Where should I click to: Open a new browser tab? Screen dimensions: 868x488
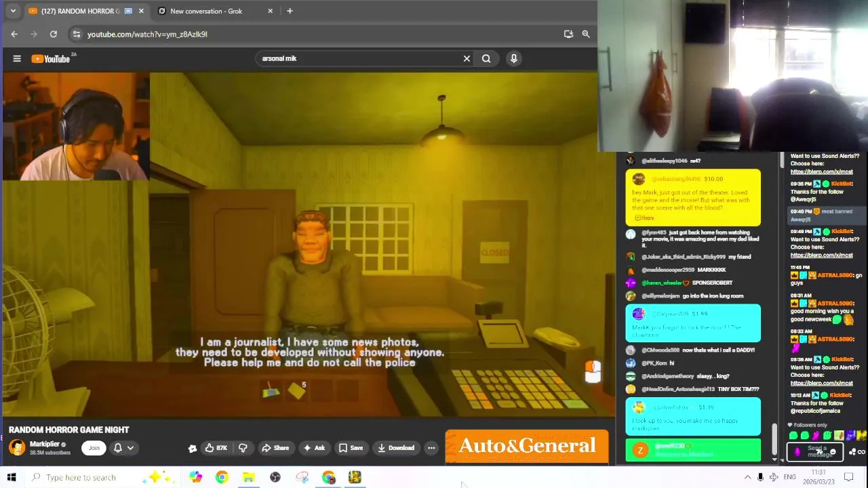point(290,11)
